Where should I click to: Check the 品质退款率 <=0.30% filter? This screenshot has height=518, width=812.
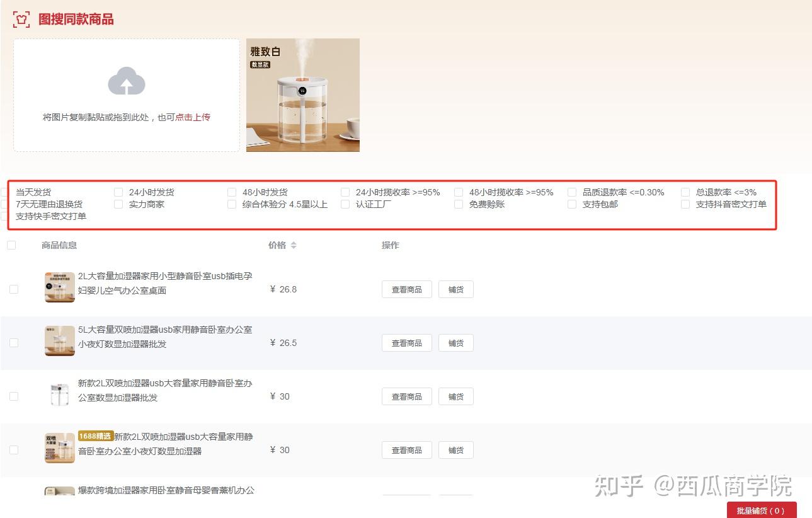pyautogui.click(x=571, y=192)
